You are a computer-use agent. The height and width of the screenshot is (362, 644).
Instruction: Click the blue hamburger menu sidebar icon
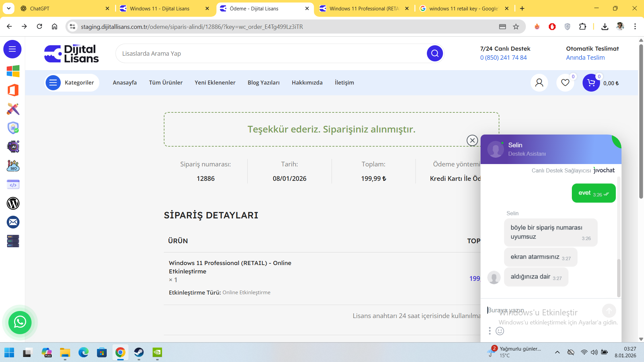point(12,49)
